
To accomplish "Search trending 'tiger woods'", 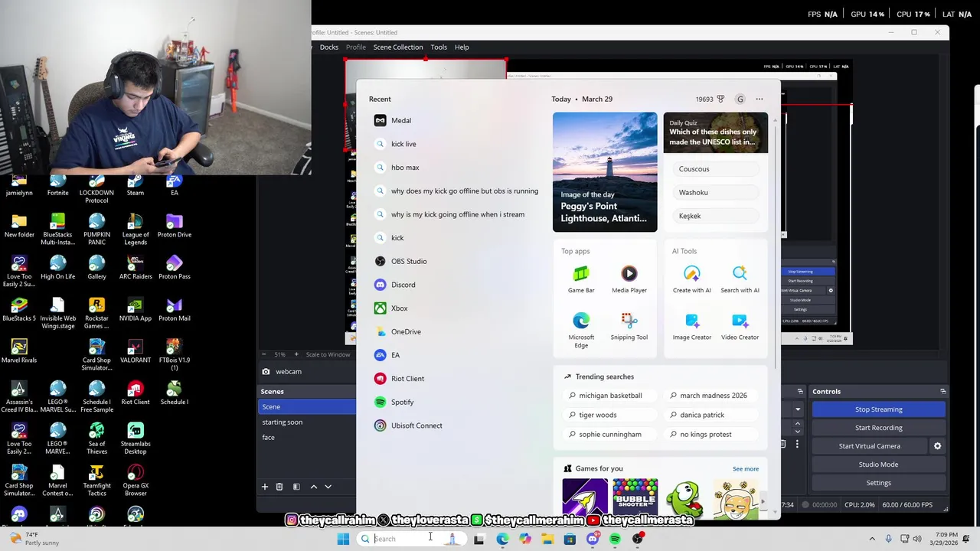I will 610,415.
